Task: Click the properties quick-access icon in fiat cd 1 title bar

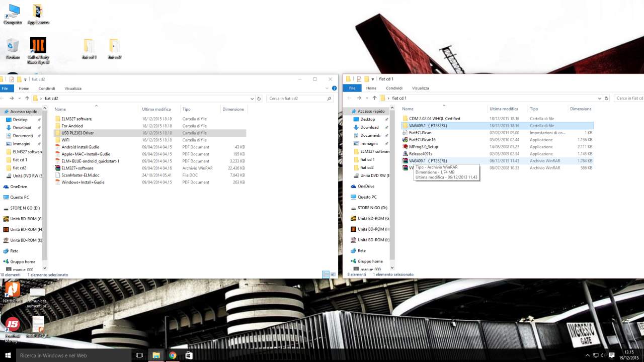Action: [x=359, y=79]
